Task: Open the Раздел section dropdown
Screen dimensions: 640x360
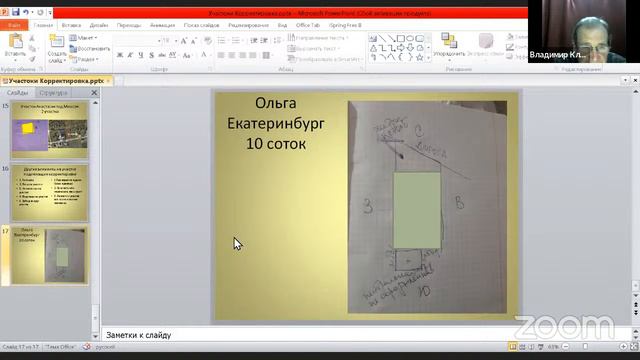Action: [x=84, y=59]
